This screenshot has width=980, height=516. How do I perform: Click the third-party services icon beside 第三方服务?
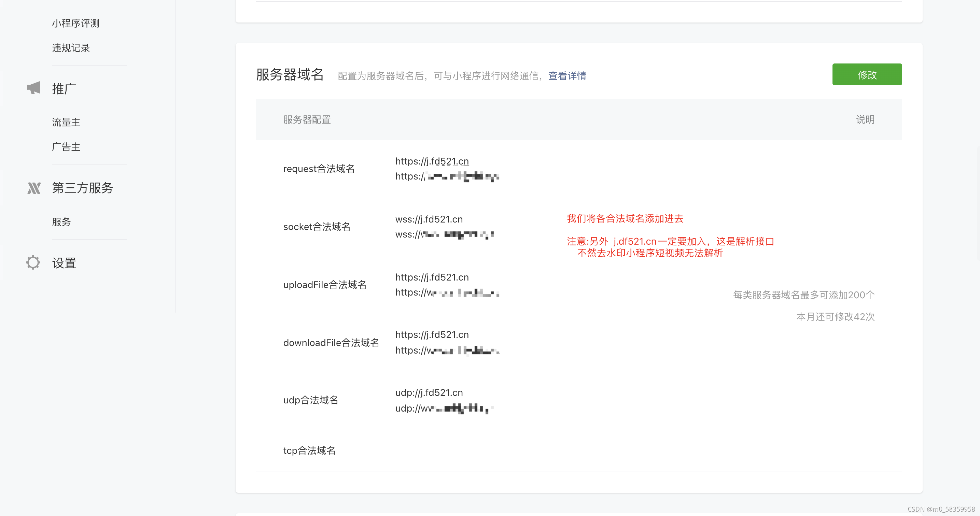[33, 188]
